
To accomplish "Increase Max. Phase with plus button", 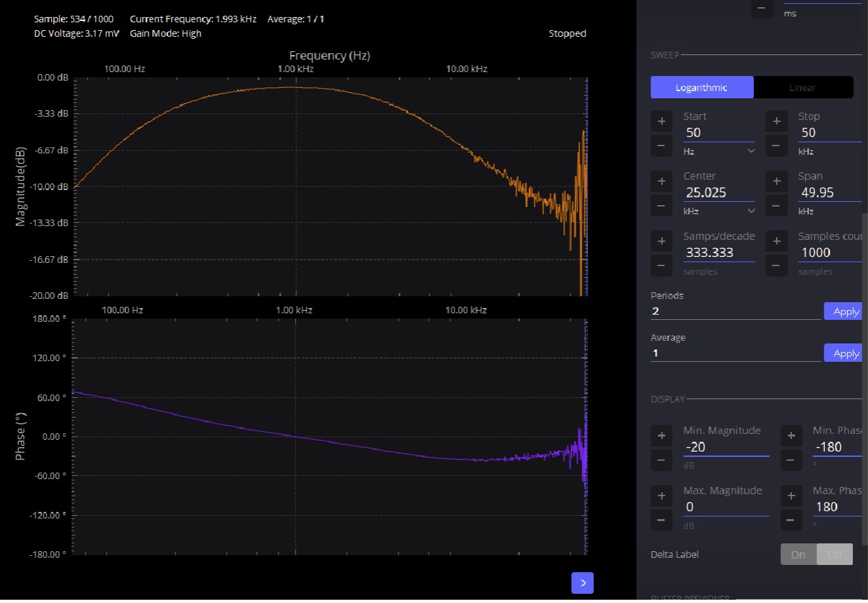I will [x=791, y=496].
